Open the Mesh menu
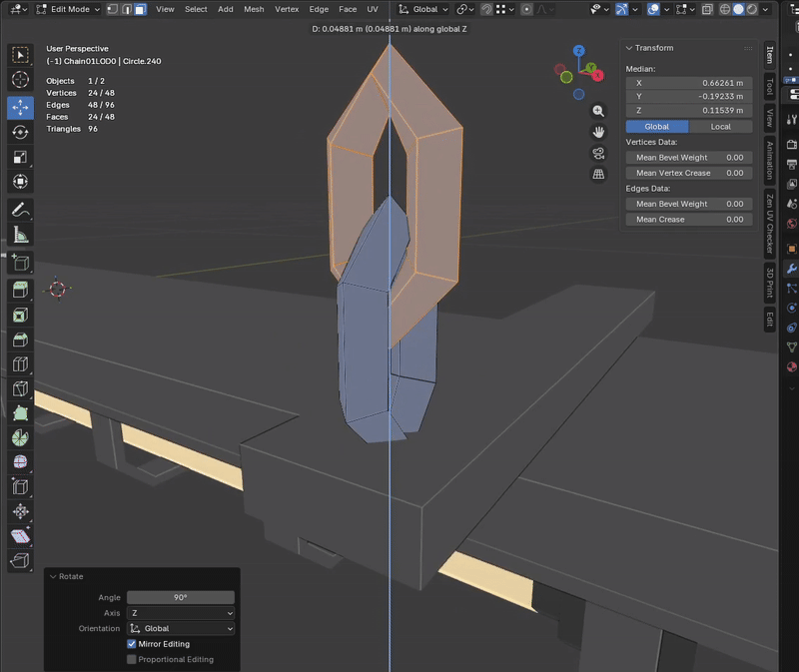Image resolution: width=799 pixels, height=672 pixels. [254, 9]
